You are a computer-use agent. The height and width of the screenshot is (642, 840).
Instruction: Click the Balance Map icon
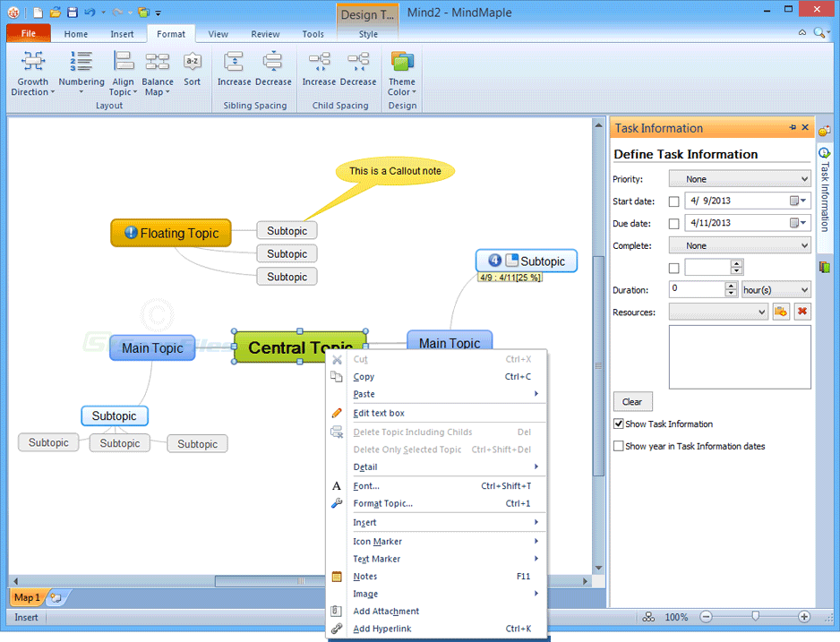point(158,62)
